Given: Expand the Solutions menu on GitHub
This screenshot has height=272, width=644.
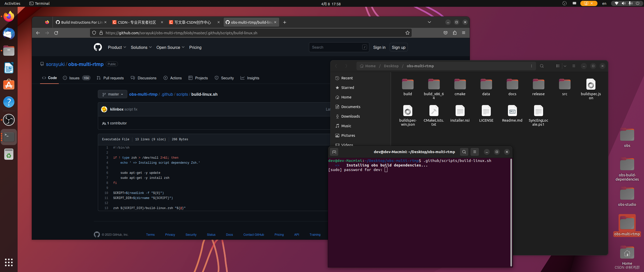Looking at the screenshot, I should click(141, 48).
